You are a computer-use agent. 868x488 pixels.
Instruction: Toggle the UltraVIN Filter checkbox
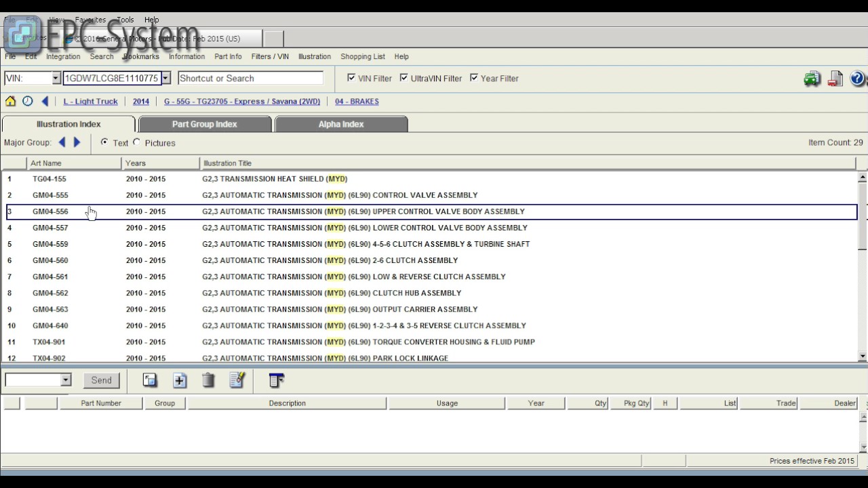click(403, 78)
